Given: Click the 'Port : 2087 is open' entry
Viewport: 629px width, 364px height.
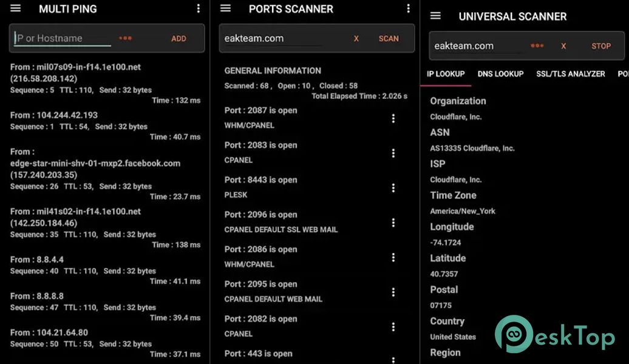Looking at the screenshot, I should point(260,110).
